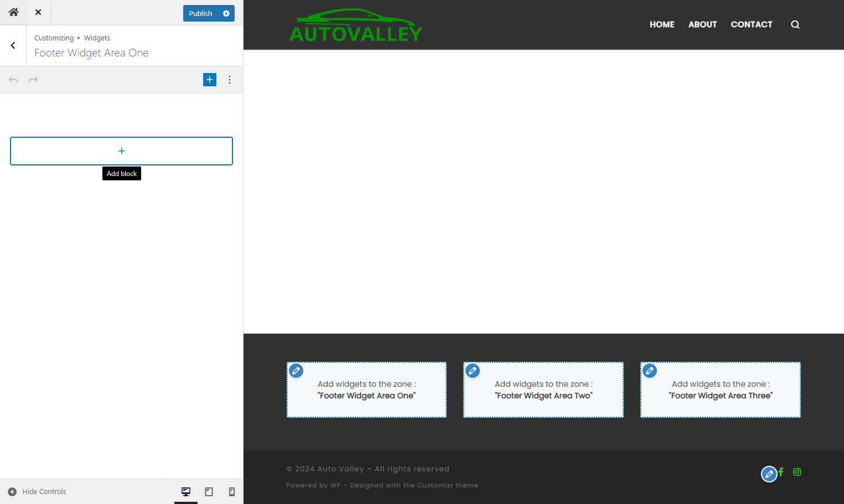Hide the Customizer controls
Screen dimensions: 844x504
[x=37, y=491]
